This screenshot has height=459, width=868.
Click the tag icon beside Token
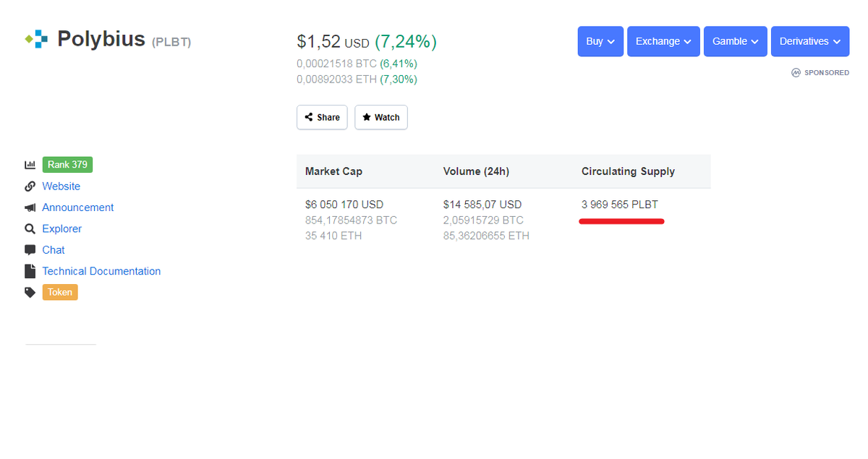tap(30, 293)
